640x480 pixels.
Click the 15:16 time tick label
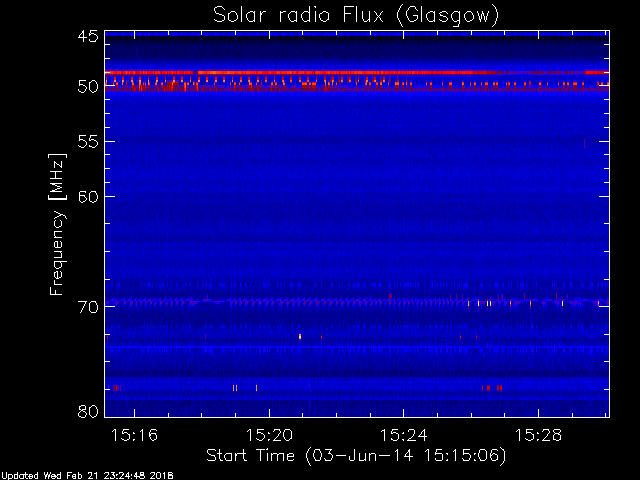134,435
